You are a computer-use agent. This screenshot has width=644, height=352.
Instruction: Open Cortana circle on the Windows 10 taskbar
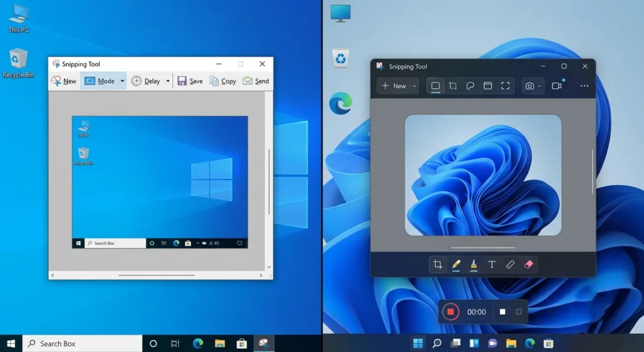153,343
